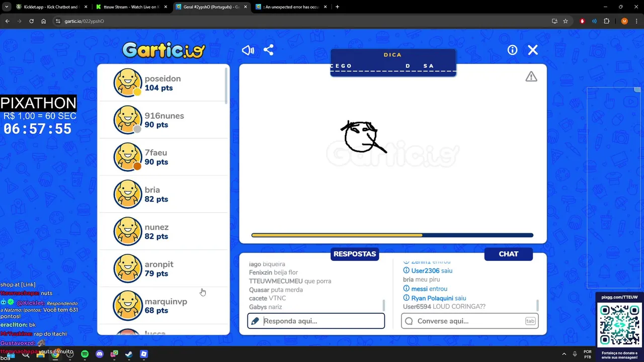Exit the room with the X icon

533,50
